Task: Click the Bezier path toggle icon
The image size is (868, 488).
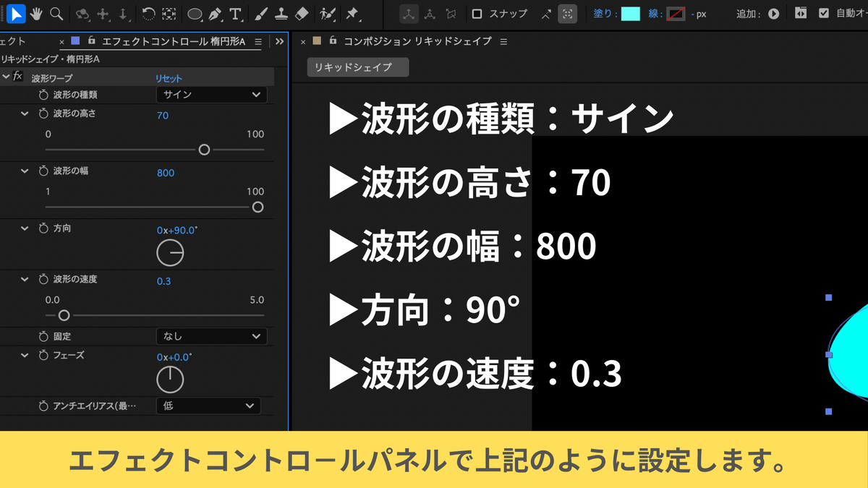Action: 801,14
